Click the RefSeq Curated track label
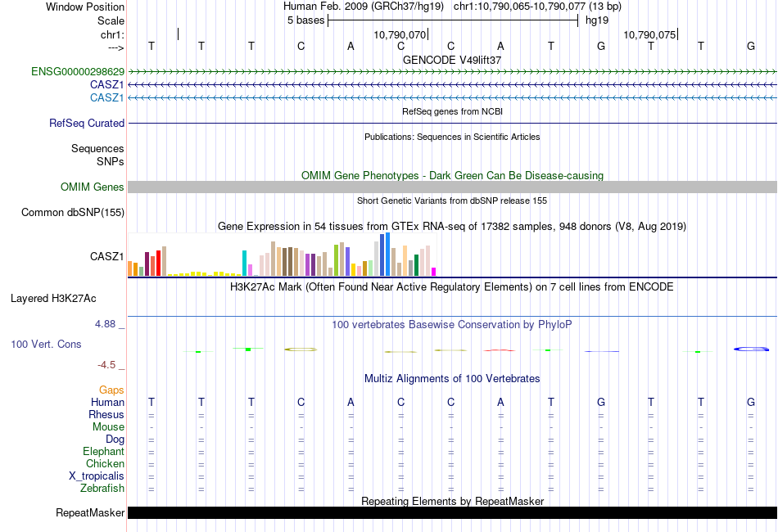Screen dimensions: 778x532 coord(86,123)
